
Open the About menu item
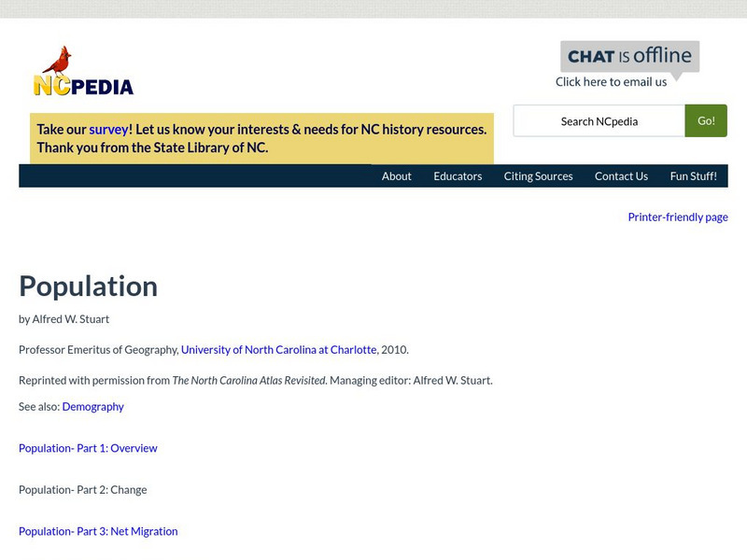point(396,175)
